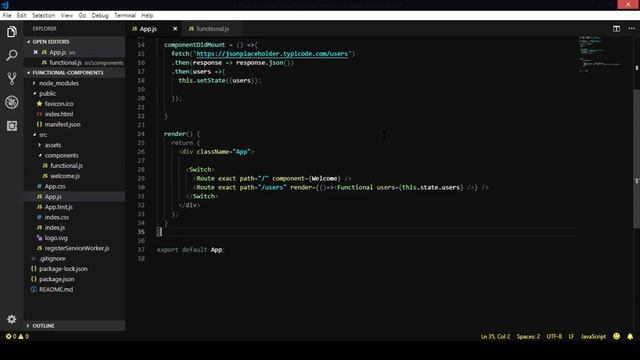
Task: Select the JavaScript language mode
Action: click(593, 336)
